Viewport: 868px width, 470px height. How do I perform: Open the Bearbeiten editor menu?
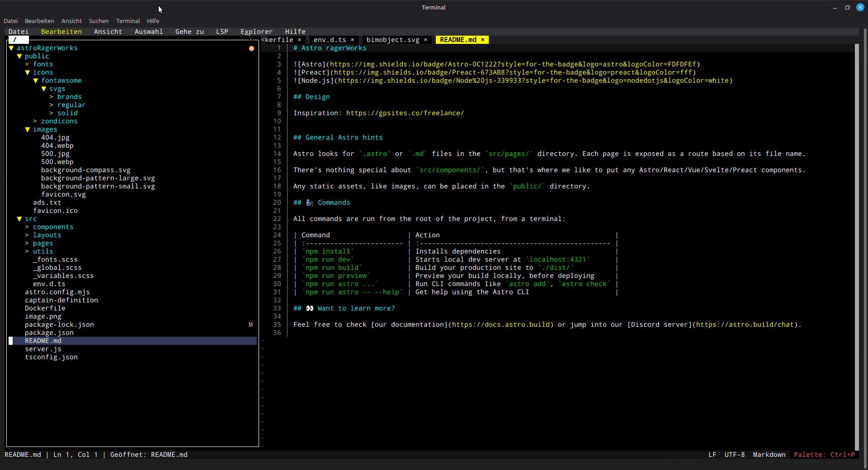point(61,32)
